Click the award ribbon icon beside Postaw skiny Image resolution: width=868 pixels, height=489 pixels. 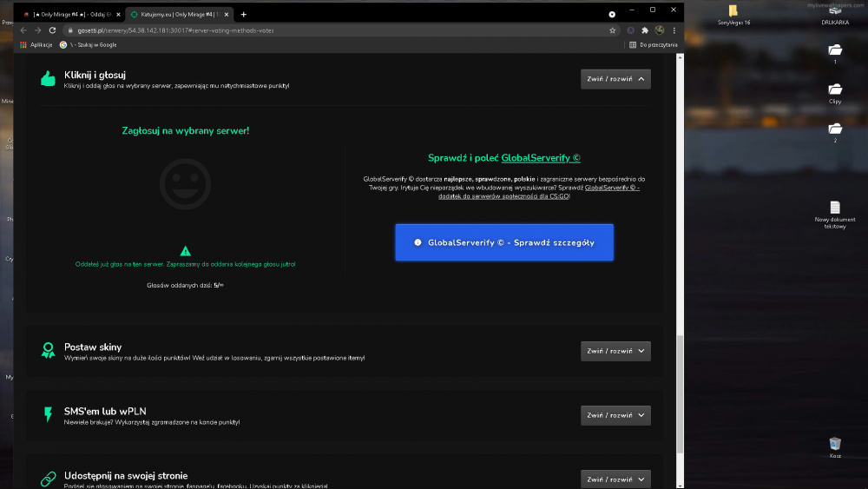48,351
